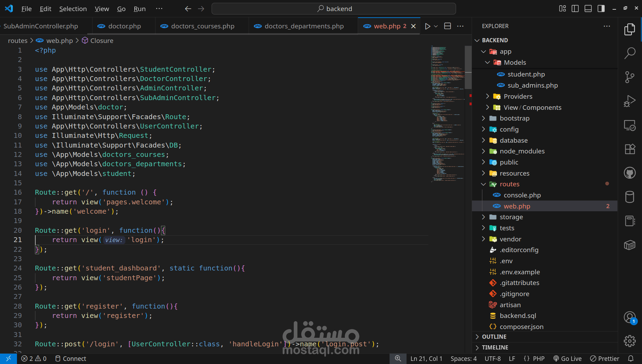Open composer.json in Explorer

coord(545,327)
